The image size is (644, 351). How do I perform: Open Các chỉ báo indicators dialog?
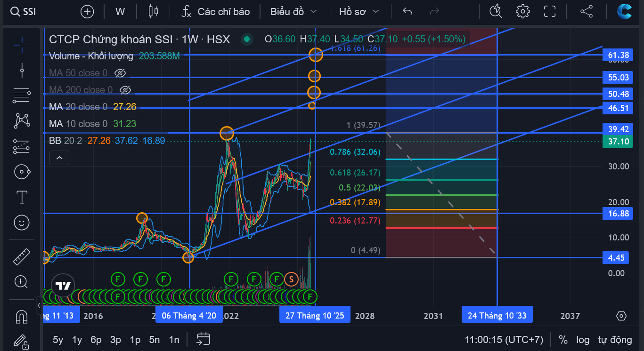[216, 12]
